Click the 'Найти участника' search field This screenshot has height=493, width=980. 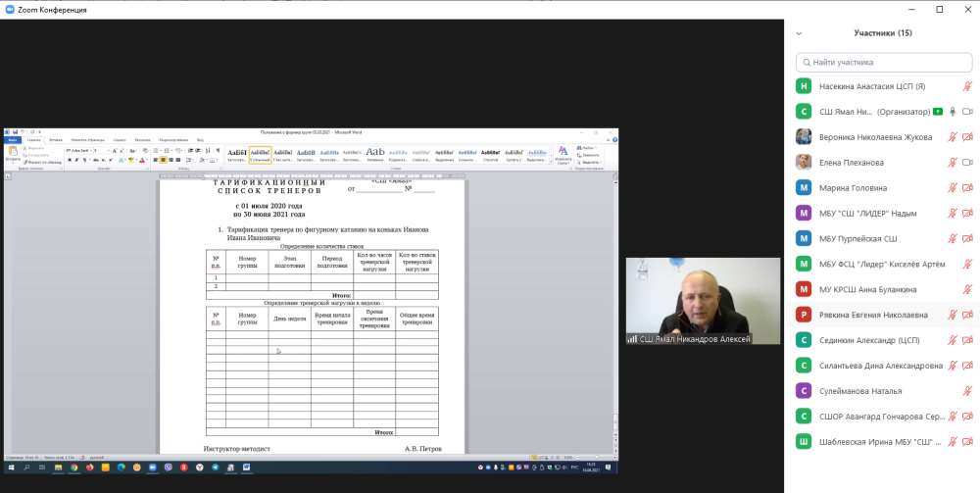(884, 63)
